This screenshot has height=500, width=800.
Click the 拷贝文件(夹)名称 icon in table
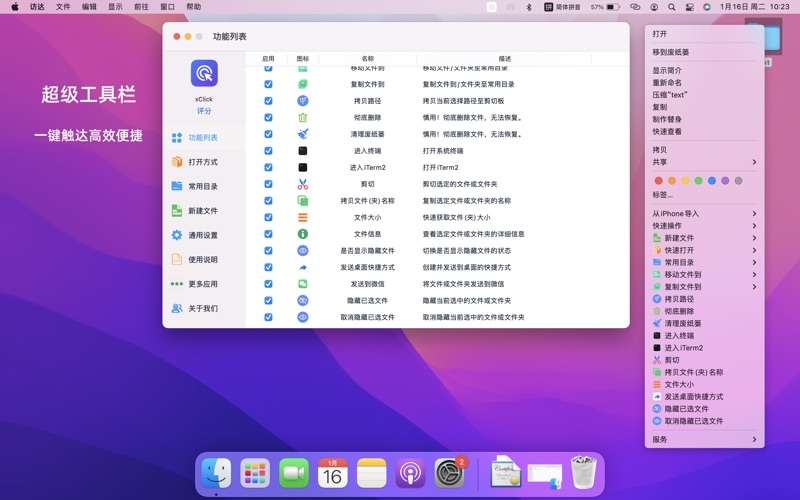point(303,201)
